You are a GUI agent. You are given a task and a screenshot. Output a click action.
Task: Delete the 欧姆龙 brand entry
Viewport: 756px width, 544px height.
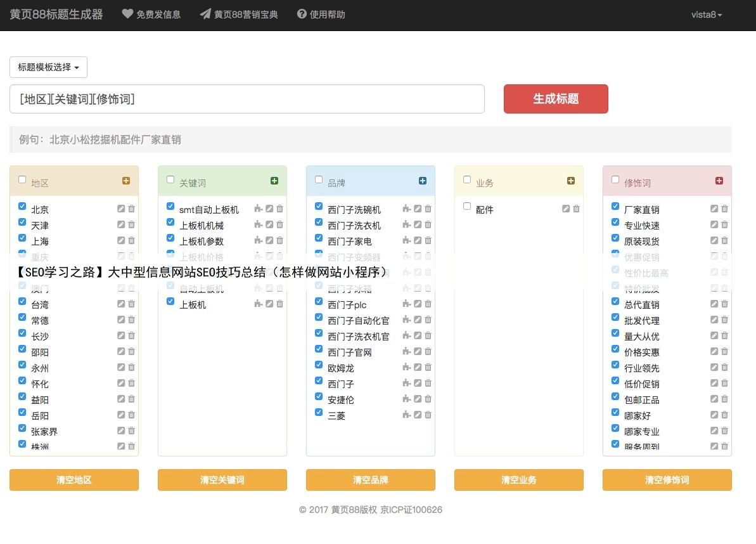click(428, 367)
